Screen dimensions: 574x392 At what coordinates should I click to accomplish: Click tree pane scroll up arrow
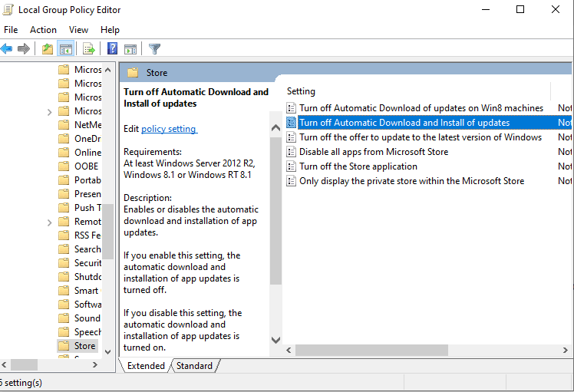(107, 70)
